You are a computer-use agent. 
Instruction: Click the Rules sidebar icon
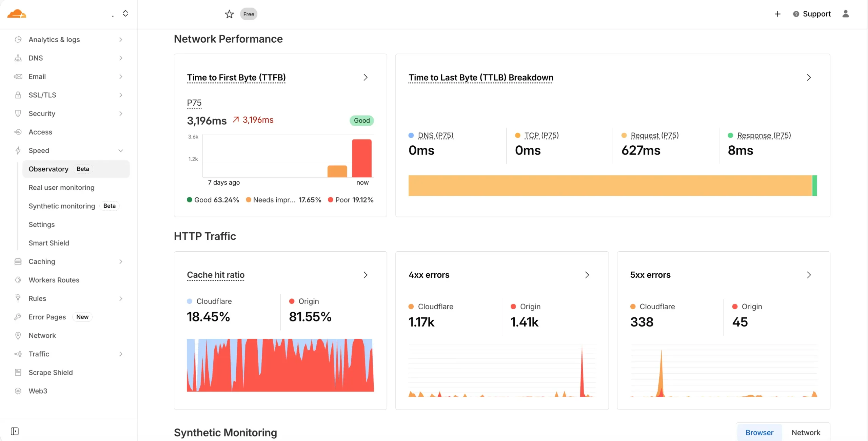click(18, 298)
